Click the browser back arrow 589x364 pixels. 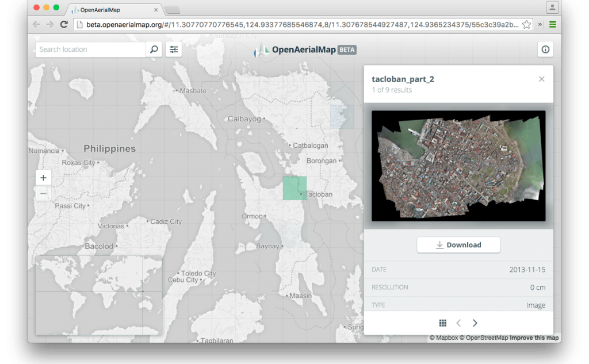pyautogui.click(x=36, y=24)
